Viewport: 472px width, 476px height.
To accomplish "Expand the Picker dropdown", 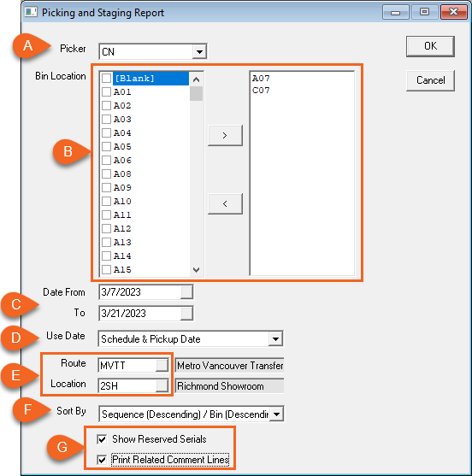I will tap(199, 51).
